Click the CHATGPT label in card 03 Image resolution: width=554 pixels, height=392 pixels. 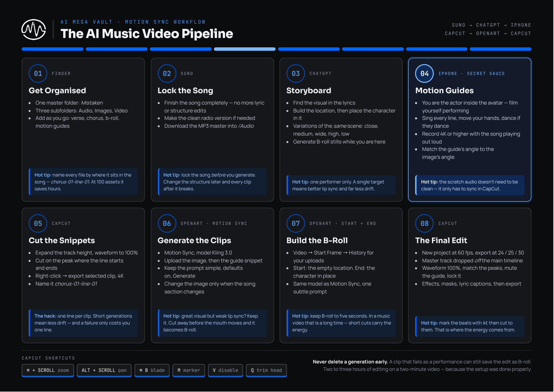pos(320,74)
